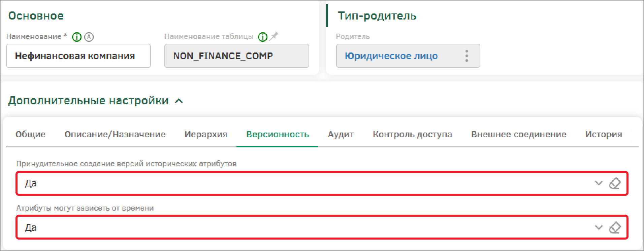Open dropdown arrow for Принудительное создание версий
644x251 pixels.
[x=599, y=183]
